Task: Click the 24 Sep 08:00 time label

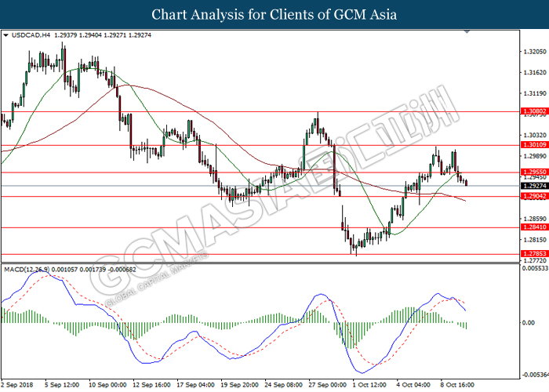Action: (x=284, y=385)
